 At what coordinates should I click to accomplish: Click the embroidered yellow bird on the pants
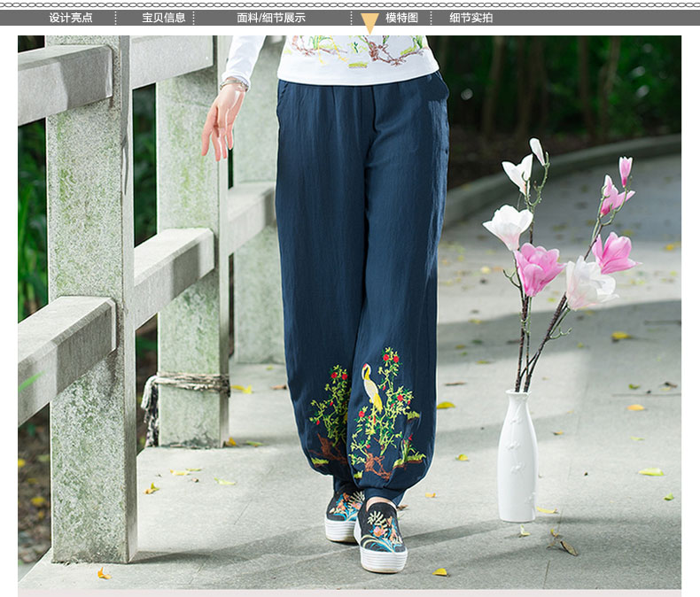tap(372, 388)
